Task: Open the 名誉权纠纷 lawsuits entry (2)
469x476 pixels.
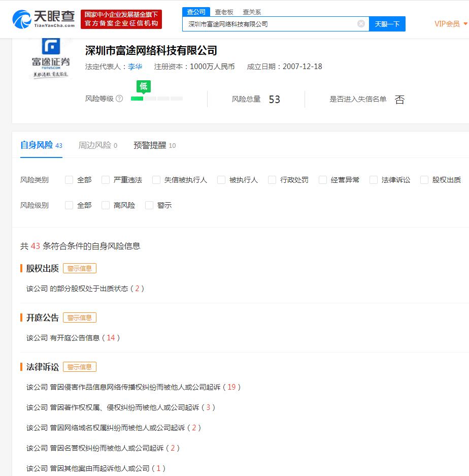Action: click(x=103, y=448)
